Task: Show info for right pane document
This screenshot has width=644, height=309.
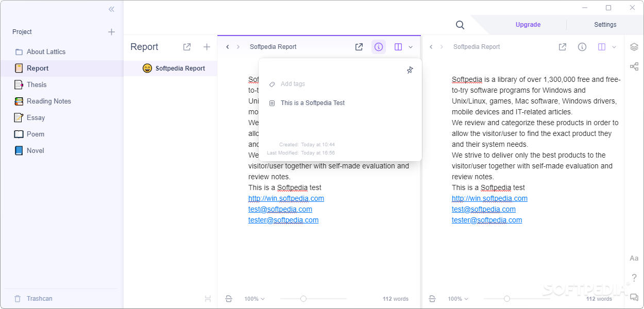Action: tap(582, 47)
